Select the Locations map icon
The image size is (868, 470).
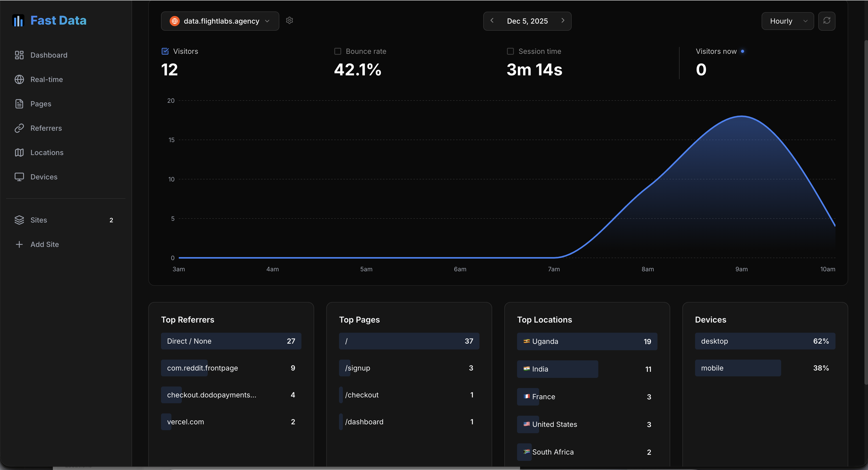19,152
